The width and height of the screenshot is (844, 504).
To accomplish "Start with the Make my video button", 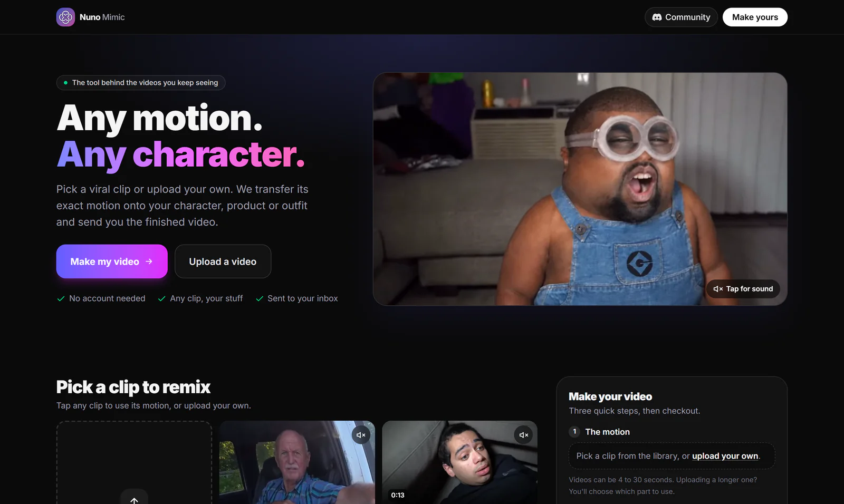I will click(112, 261).
